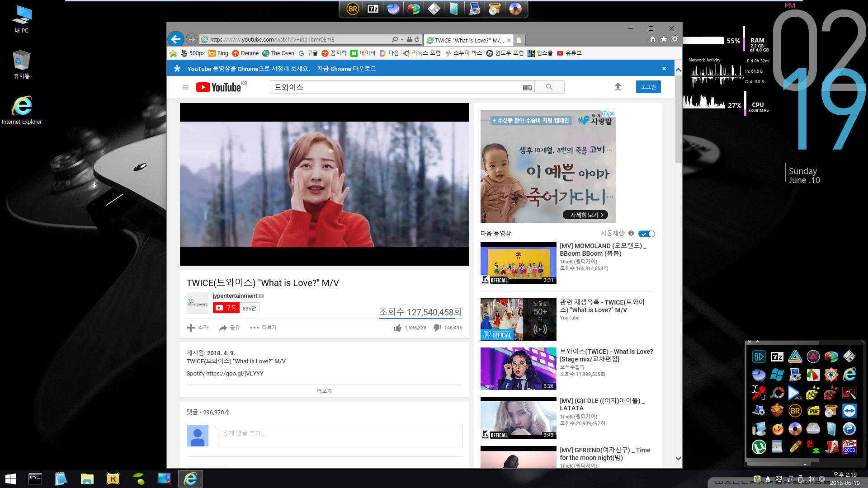Open uTorrent icon in the launcher panel

[759, 447]
